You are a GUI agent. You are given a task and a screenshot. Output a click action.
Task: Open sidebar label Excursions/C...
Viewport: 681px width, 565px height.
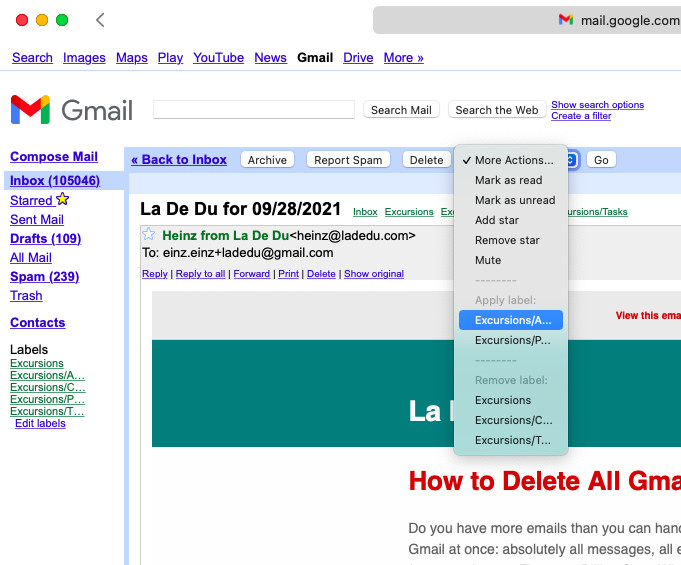tap(48, 387)
